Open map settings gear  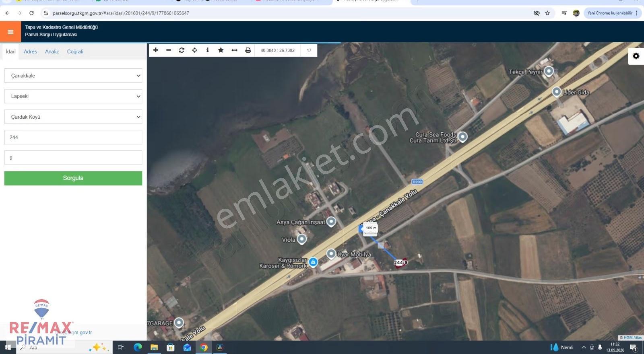coord(636,56)
